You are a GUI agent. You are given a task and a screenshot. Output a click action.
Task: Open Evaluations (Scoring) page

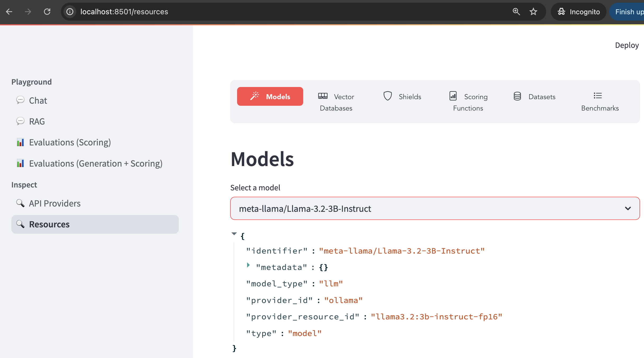coord(70,142)
